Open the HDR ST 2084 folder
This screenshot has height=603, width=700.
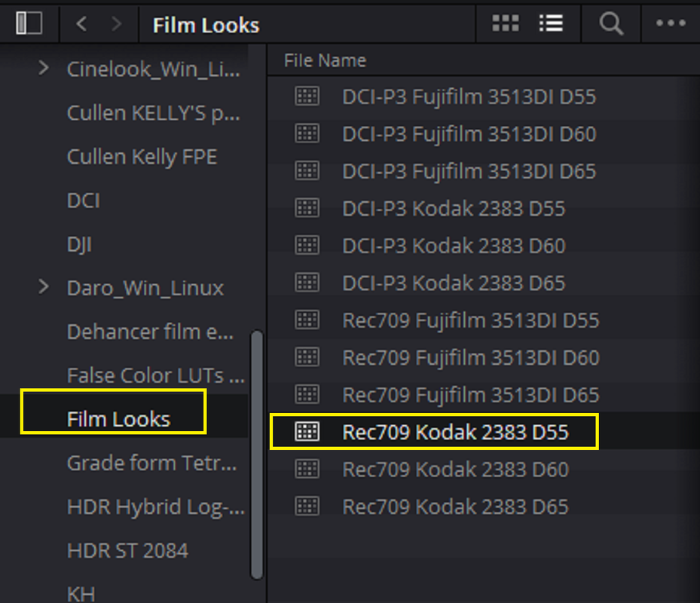(x=127, y=550)
